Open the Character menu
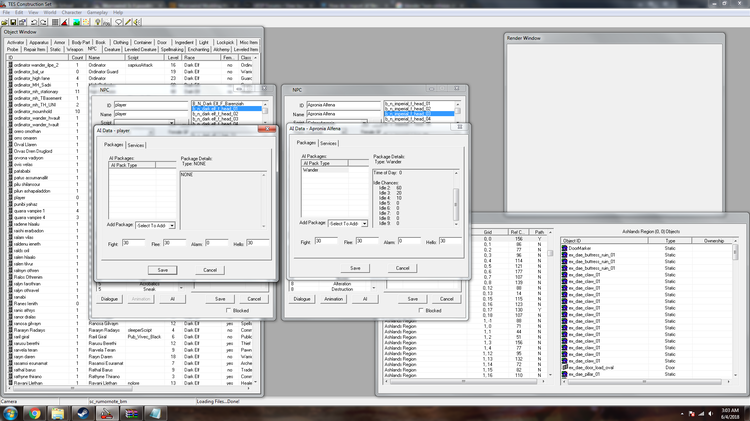Image resolution: width=750 pixels, height=421 pixels. [x=72, y=12]
